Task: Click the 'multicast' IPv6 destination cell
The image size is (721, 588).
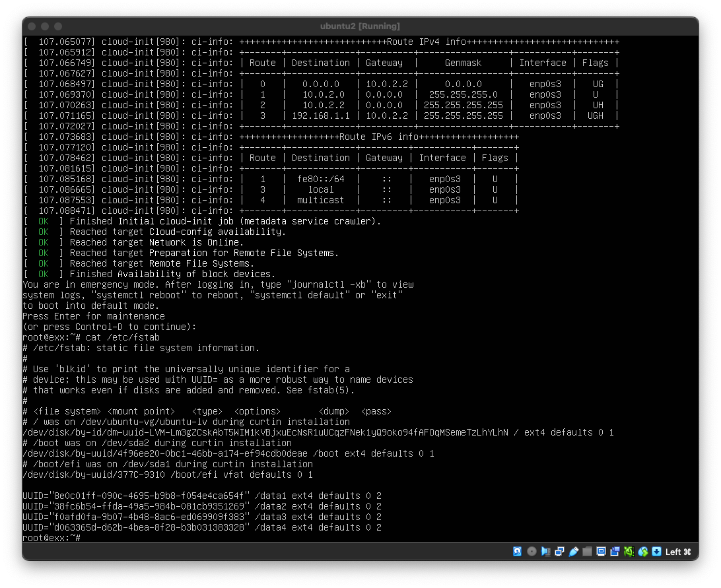Action: click(321, 200)
